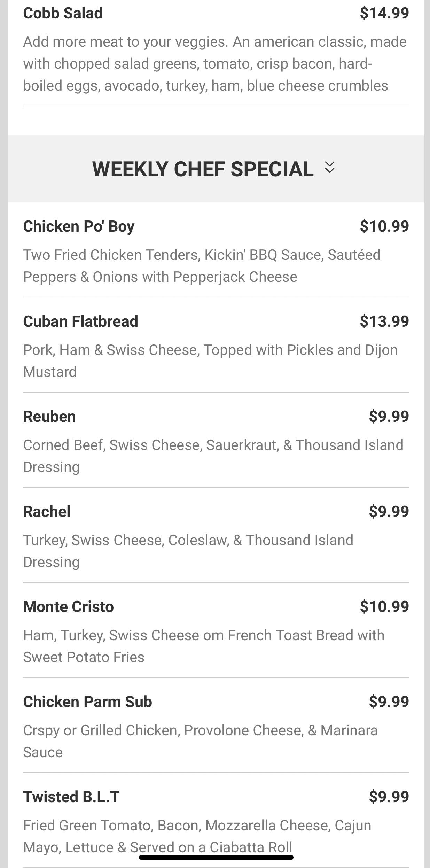Tap the home indicator bar
This screenshot has height=868, width=430.
pos(216,857)
